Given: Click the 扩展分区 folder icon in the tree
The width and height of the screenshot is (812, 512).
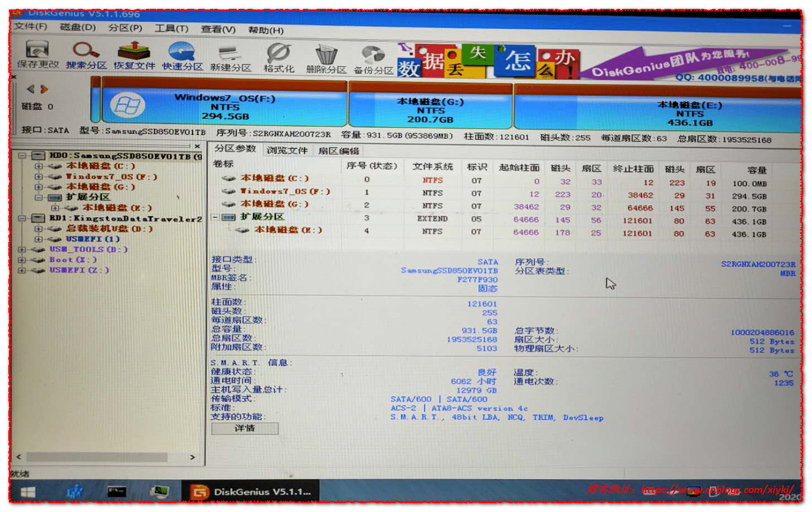Looking at the screenshot, I should click(x=54, y=197).
